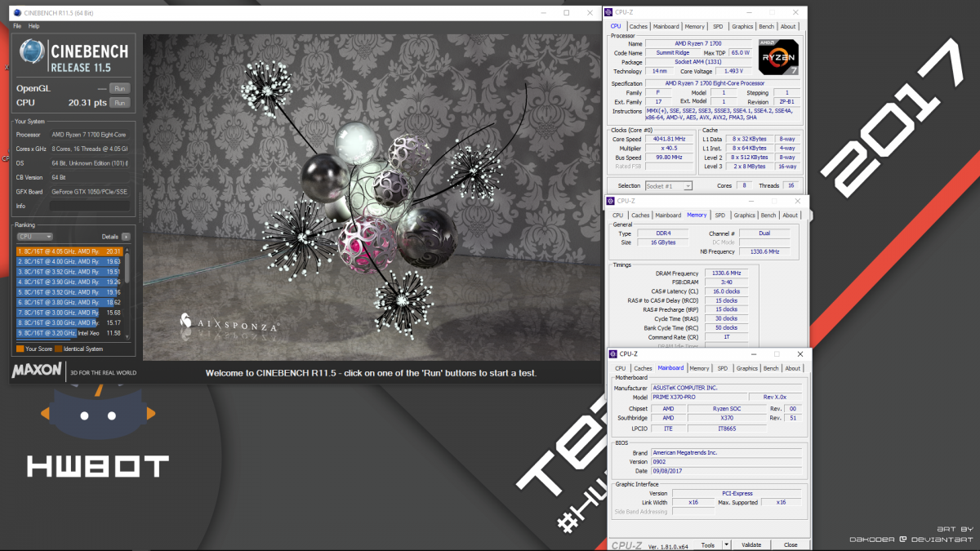Close the CPU-Z Mainboard window via X
This screenshot has height=551, width=980.
(x=800, y=354)
